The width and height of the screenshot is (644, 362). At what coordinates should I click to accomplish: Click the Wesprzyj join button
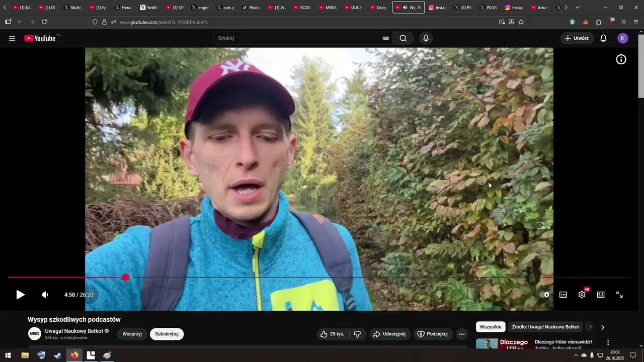click(x=132, y=334)
